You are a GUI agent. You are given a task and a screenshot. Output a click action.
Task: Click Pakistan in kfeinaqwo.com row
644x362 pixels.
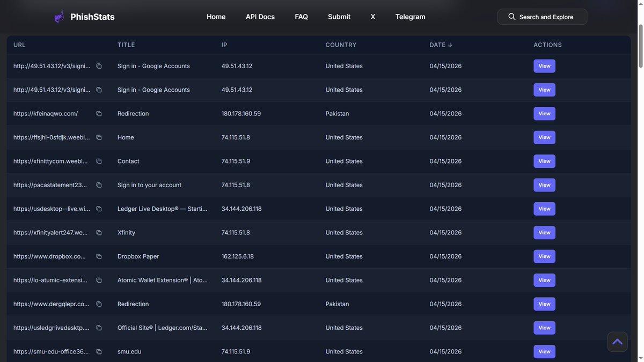point(337,114)
